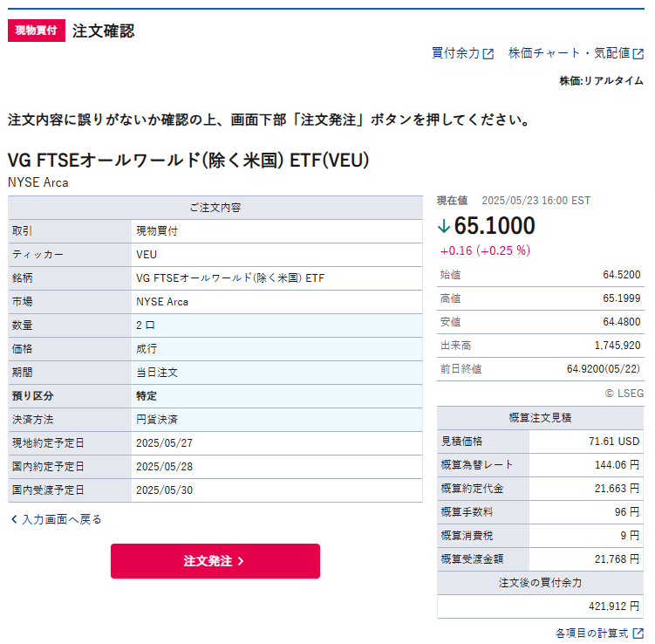Click the 株価:リアルタイム label
This screenshot has height=644, width=655.
[x=602, y=80]
